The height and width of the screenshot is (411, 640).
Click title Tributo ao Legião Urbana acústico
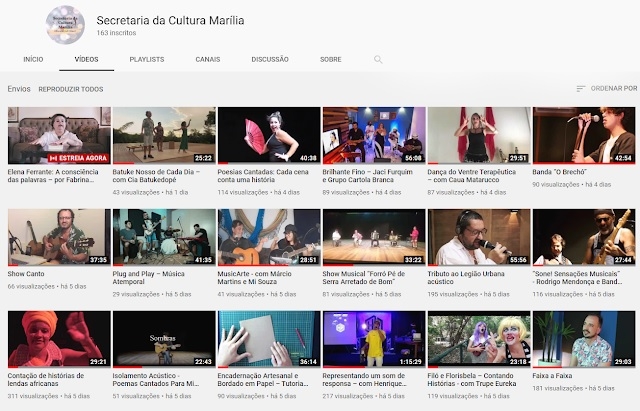coord(466,278)
